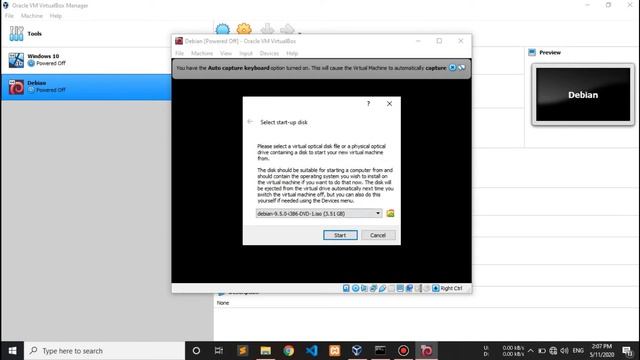Click the question mark help button in dialog

click(x=368, y=104)
